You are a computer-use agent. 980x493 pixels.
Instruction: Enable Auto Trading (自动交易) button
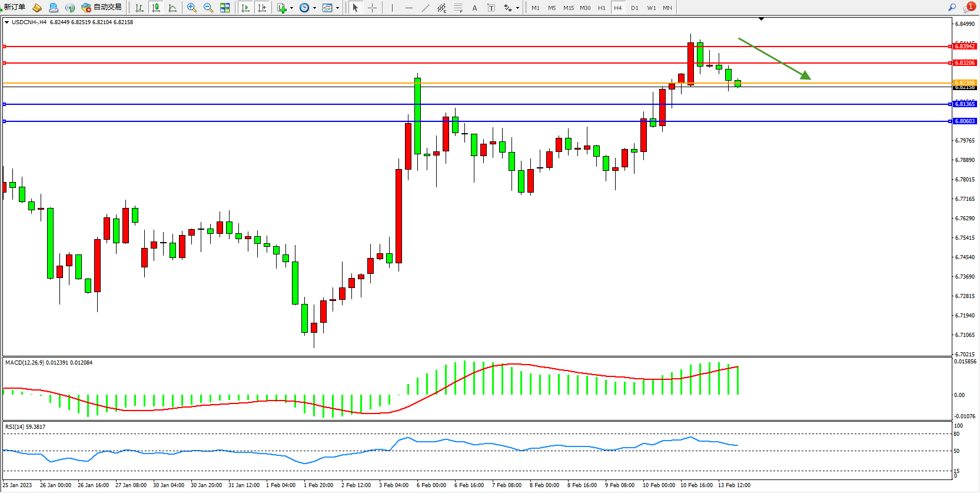(102, 8)
